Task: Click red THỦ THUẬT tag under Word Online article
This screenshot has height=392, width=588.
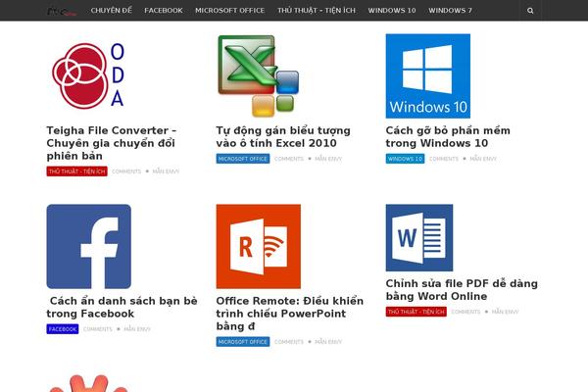Action: click(x=416, y=312)
